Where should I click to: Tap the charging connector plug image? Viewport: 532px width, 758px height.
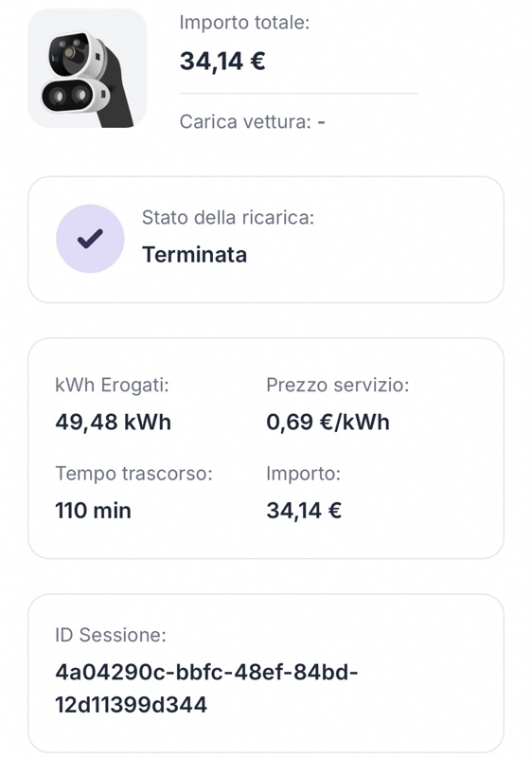pyautogui.click(x=87, y=68)
